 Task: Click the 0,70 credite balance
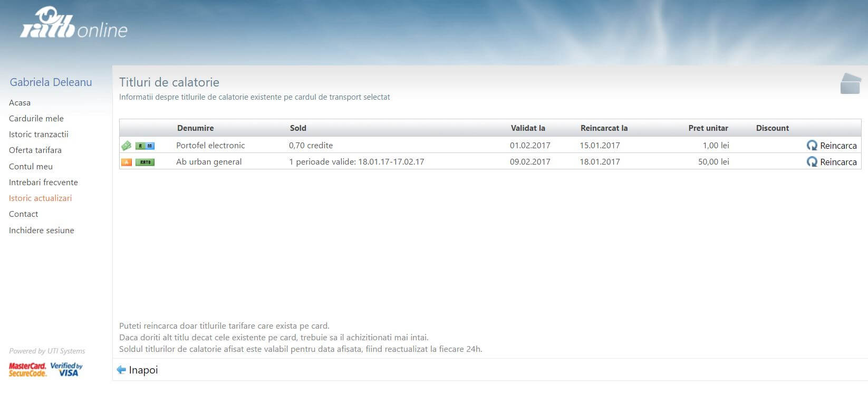click(311, 146)
